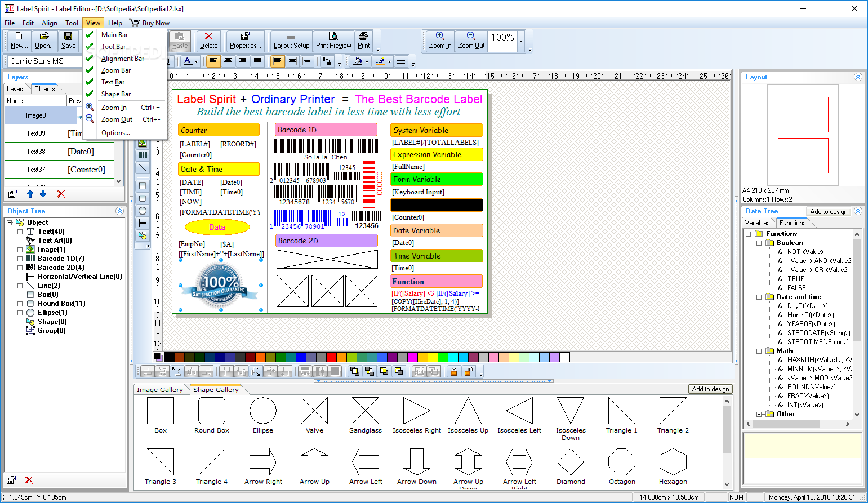Click the Comic Sans MS font field
Screen dimensions: 868x503
45,61
